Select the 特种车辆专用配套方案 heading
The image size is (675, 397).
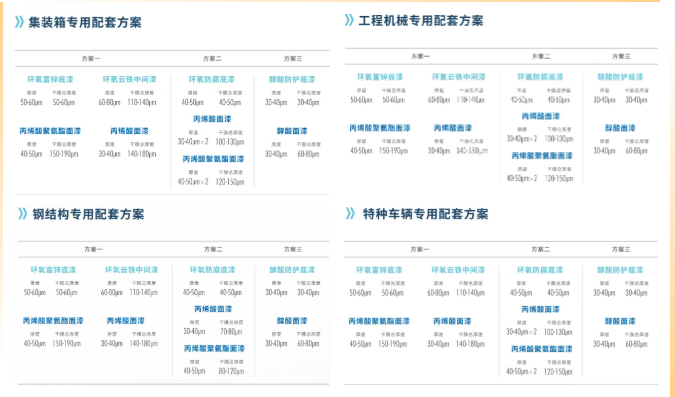[426, 214]
